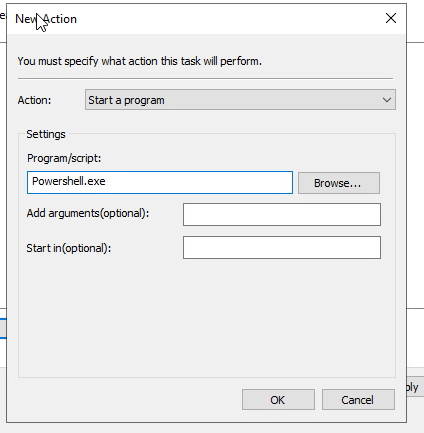Click the Browse... button
The height and width of the screenshot is (433, 424).
pyautogui.click(x=339, y=183)
